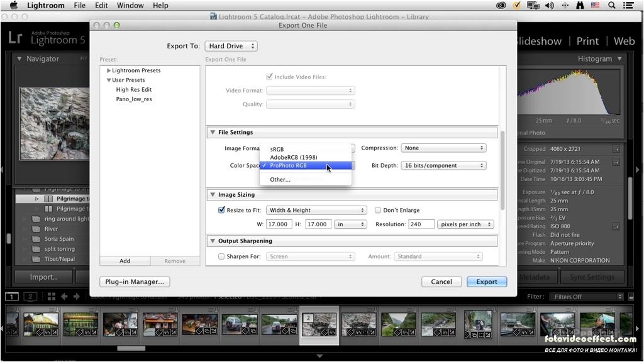Click the display mirroring menu bar icon

pyautogui.click(x=533, y=5)
